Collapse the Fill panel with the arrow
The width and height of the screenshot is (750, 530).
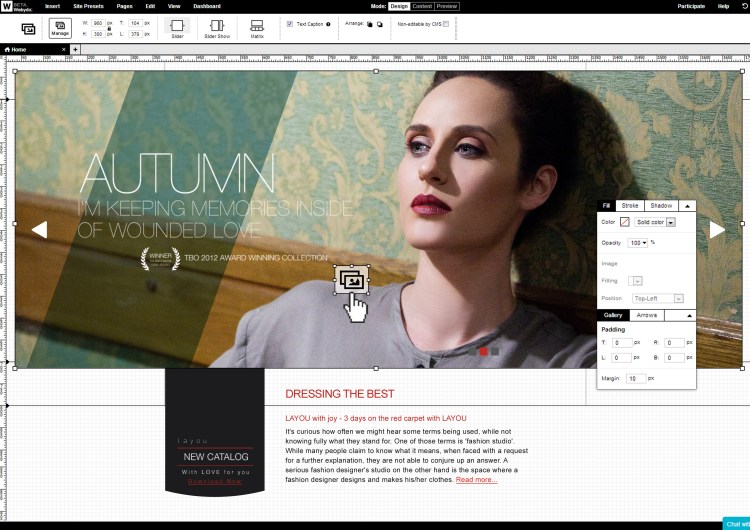[x=686, y=205]
